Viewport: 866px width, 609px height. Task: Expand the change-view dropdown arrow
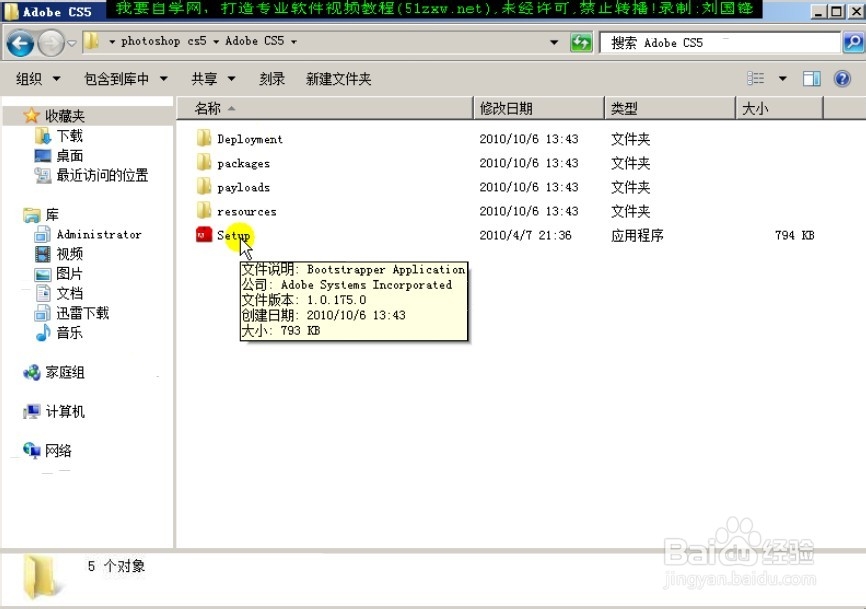tap(784, 77)
